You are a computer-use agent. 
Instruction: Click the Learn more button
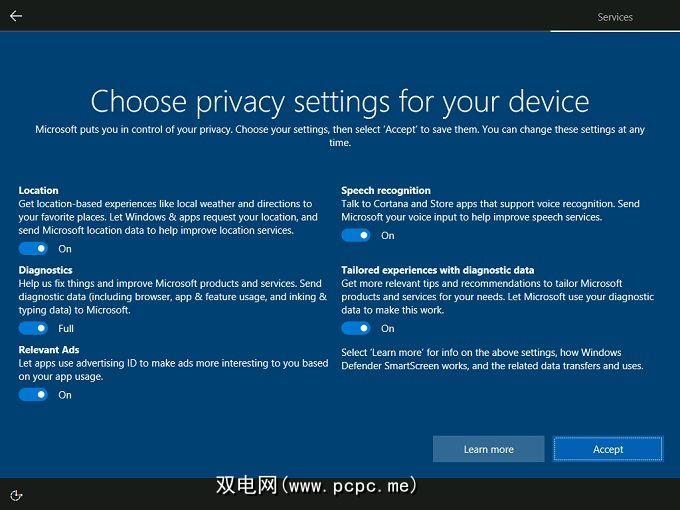click(488, 449)
